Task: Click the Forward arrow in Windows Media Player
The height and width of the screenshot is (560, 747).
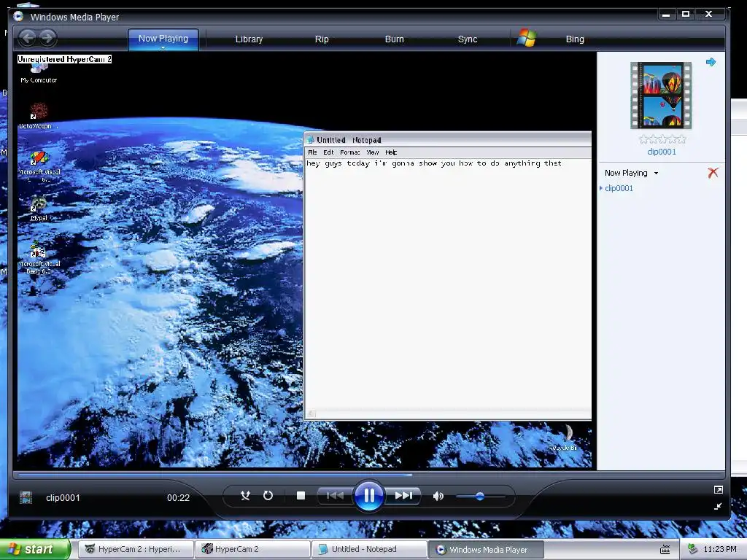Action: click(x=47, y=38)
